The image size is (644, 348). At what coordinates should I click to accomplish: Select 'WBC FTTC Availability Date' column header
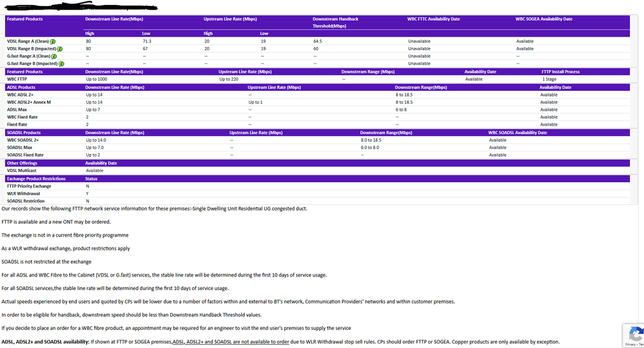[x=433, y=19]
